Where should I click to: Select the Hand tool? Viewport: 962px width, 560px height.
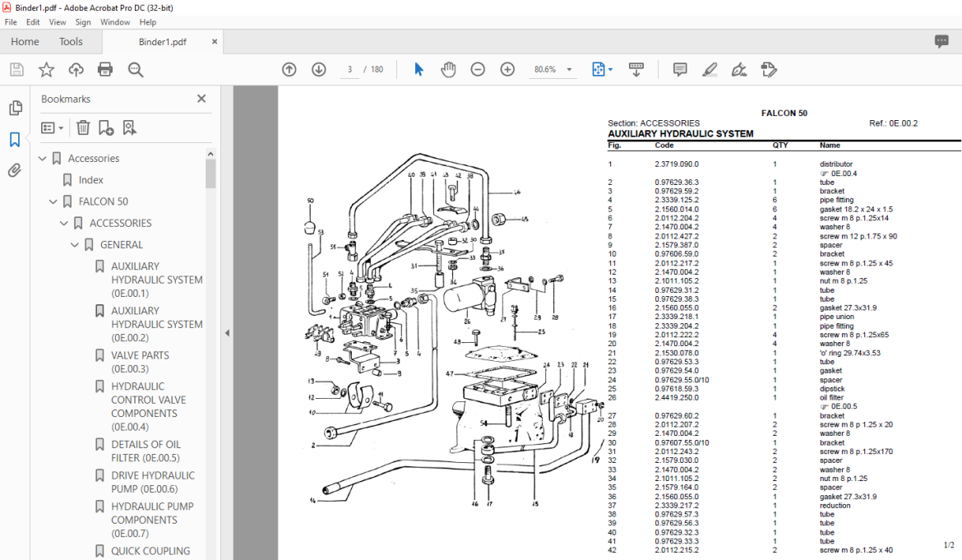coord(448,69)
